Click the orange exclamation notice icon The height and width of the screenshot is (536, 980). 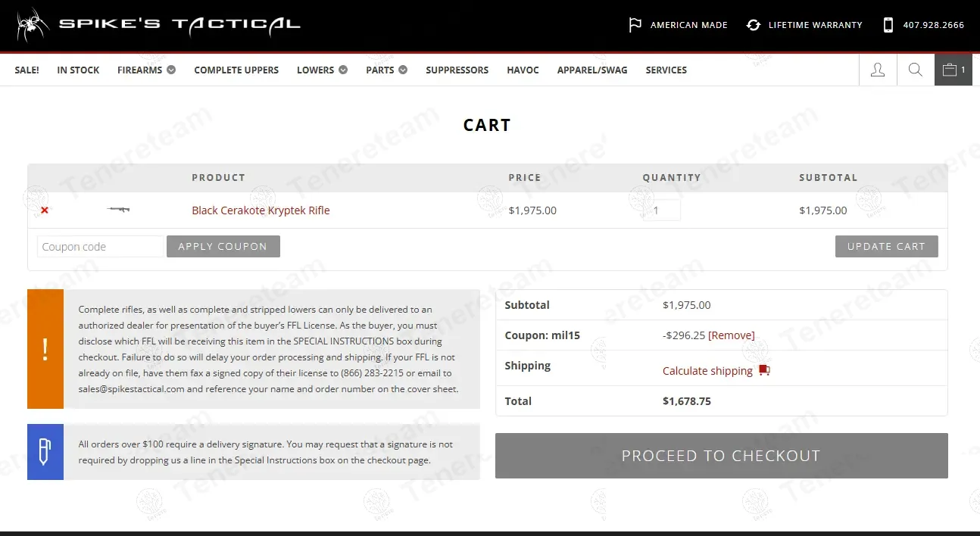45,349
